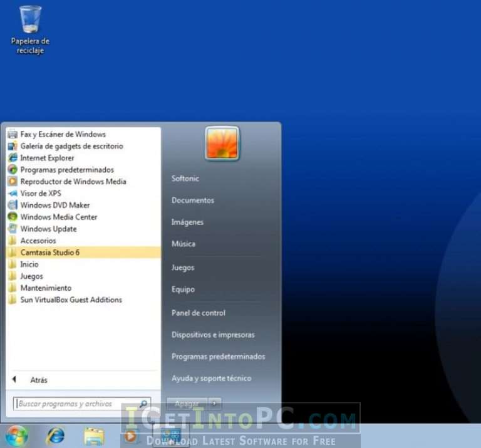Open Imágenes from the right pane
This screenshot has width=481, height=448.
point(187,222)
